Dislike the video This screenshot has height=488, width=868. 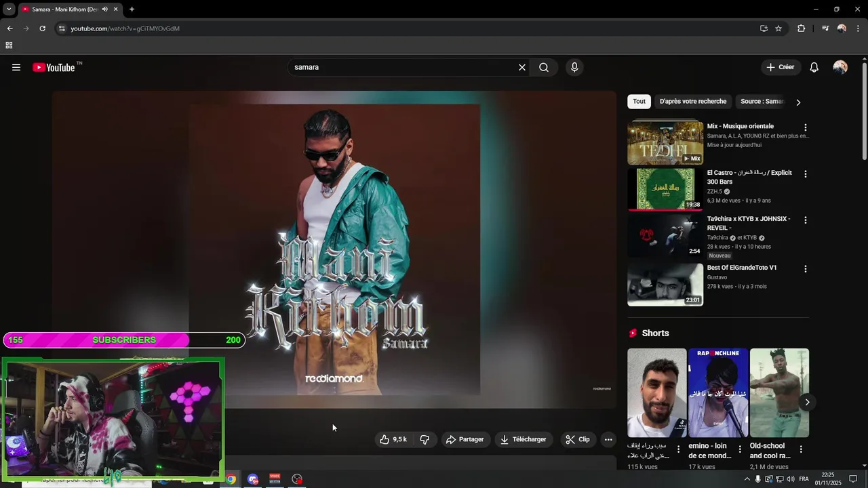(425, 439)
